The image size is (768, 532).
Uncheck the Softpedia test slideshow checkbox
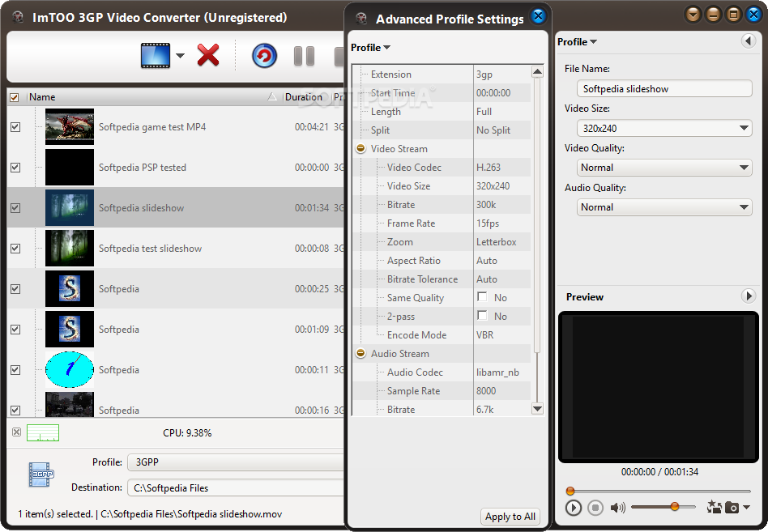pyautogui.click(x=15, y=248)
